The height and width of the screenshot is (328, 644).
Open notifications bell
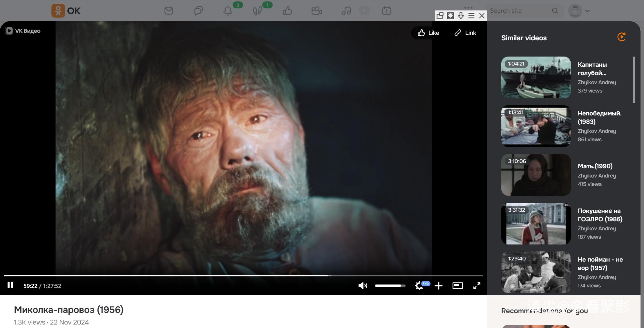pyautogui.click(x=228, y=11)
